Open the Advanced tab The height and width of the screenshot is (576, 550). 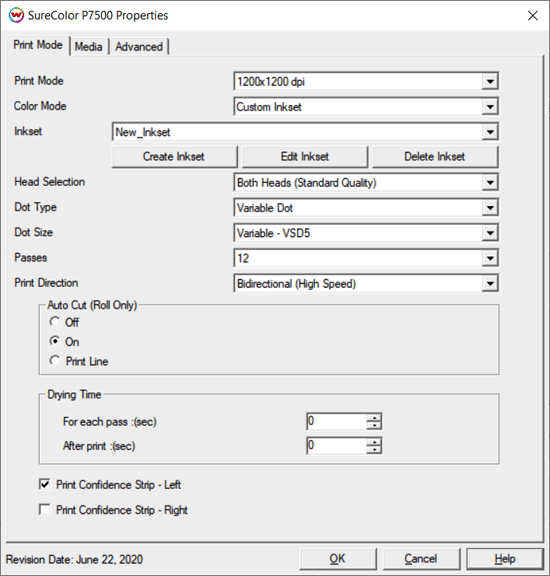(x=139, y=47)
